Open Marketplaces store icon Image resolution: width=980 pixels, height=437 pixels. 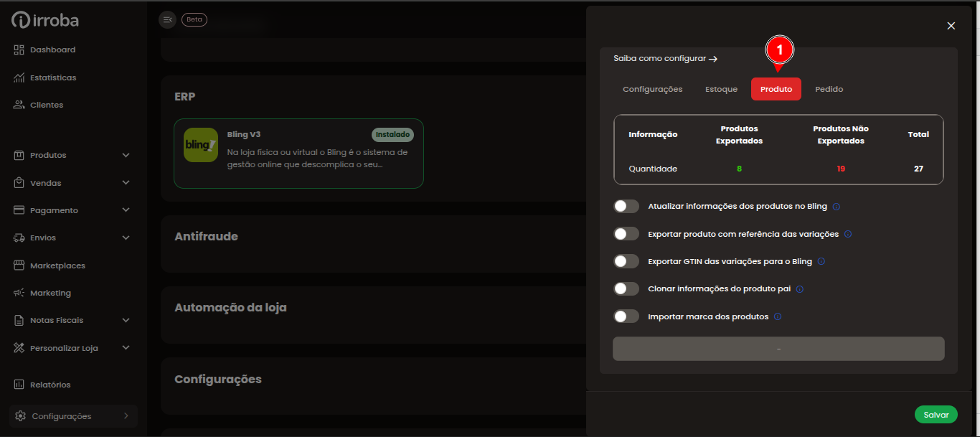coord(19,266)
